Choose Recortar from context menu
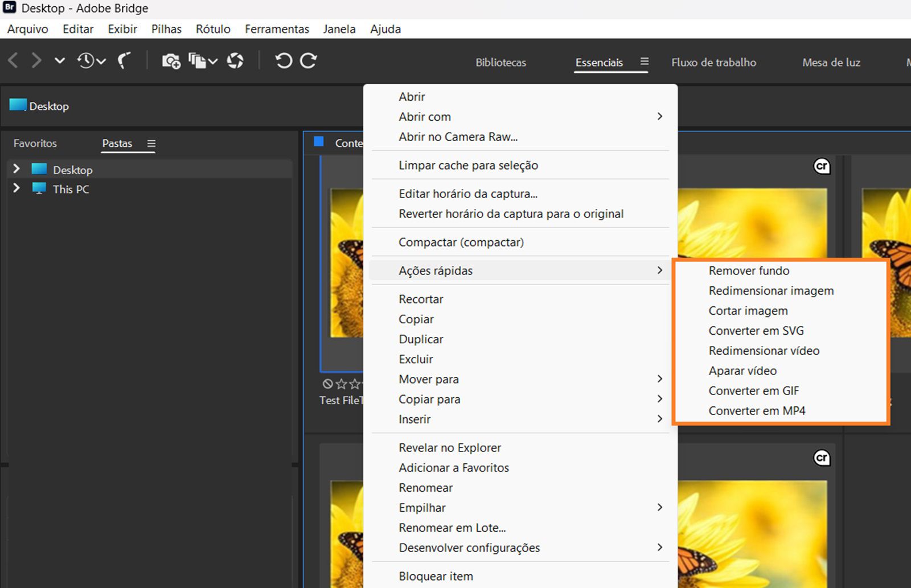Viewport: 911px width, 588px height. point(521,299)
